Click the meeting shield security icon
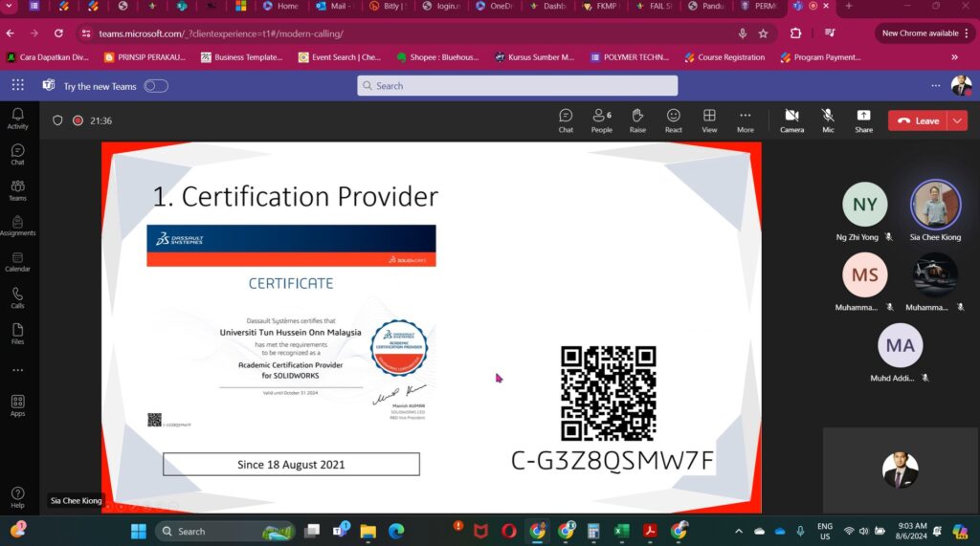This screenshot has height=546, width=980. (x=57, y=120)
